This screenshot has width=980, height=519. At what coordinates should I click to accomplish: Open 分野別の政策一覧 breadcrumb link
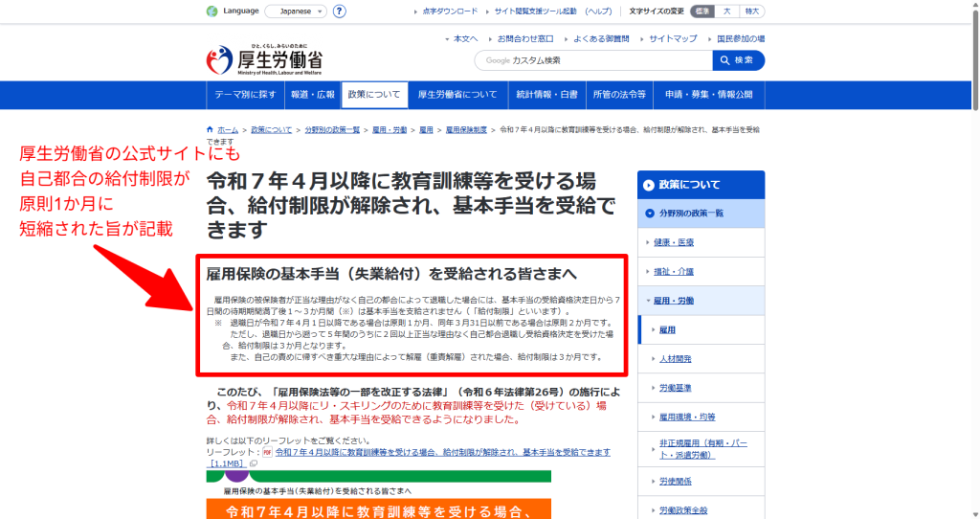(x=332, y=130)
